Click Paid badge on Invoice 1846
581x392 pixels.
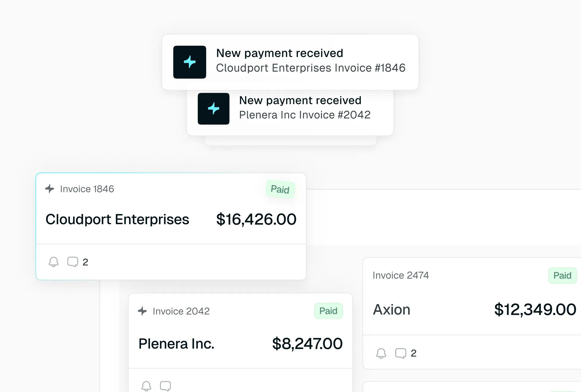(280, 189)
